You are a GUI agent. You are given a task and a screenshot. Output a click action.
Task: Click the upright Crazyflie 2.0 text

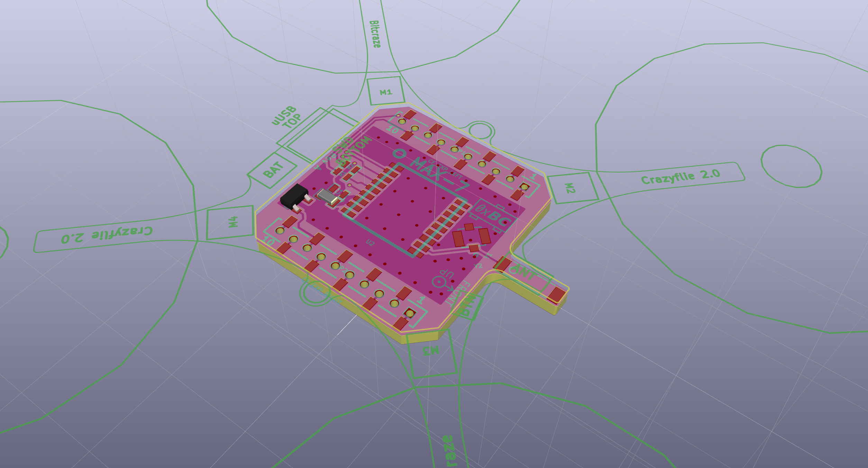point(680,177)
